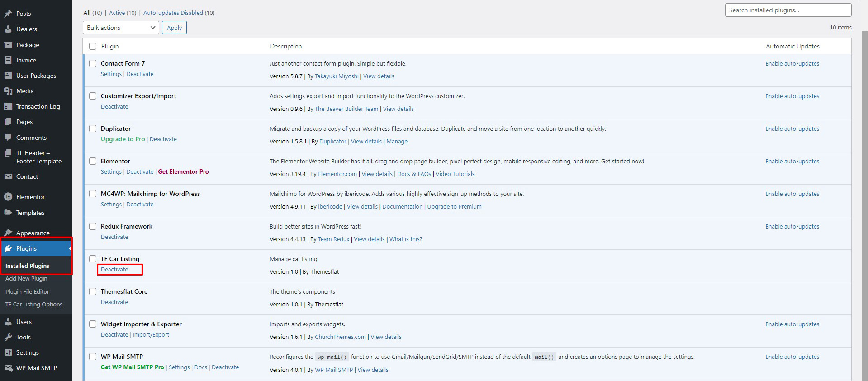This screenshot has height=381, width=868.
Task: Click the Users icon in sidebar
Action: [8, 322]
